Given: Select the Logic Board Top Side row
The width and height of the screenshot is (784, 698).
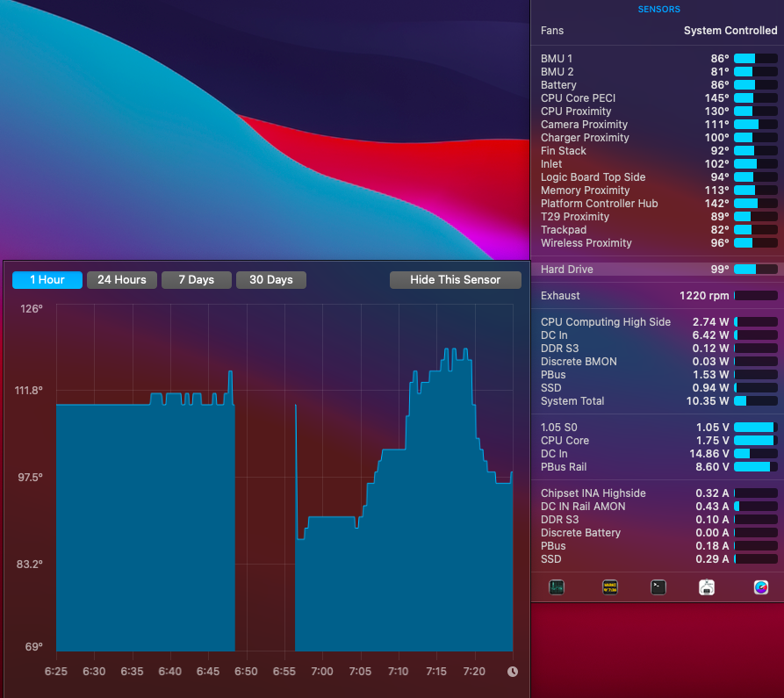Looking at the screenshot, I should (658, 177).
